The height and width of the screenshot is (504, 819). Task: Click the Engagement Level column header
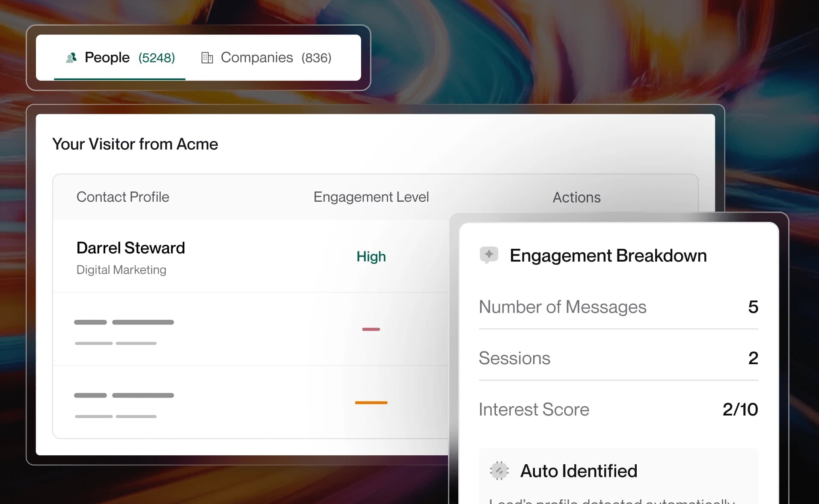pos(371,197)
